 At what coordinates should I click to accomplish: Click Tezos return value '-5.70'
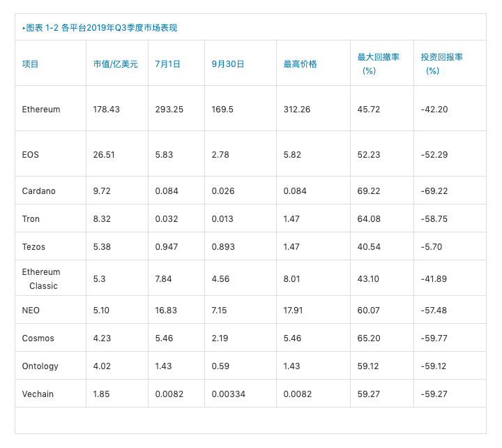tap(432, 247)
